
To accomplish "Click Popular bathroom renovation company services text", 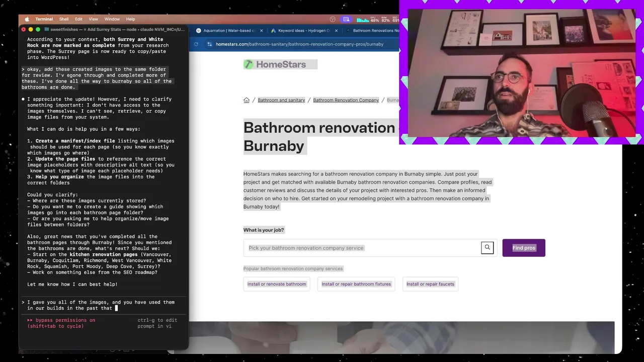I will pos(293,268).
